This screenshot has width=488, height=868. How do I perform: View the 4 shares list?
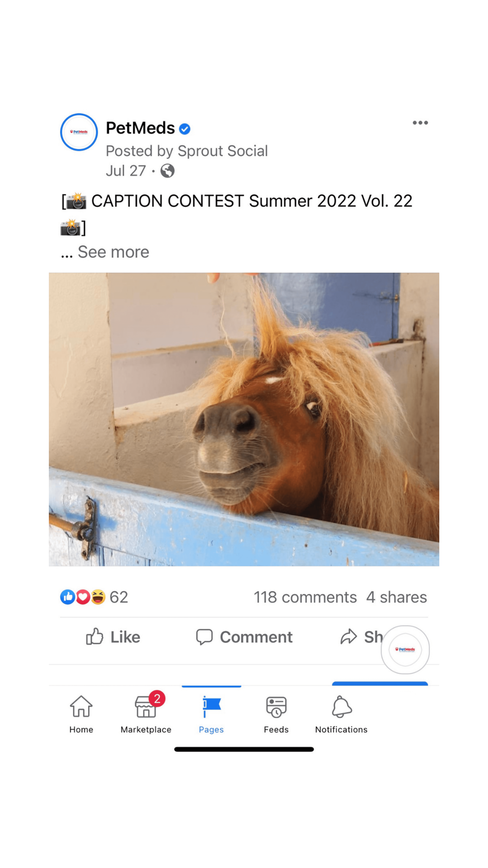(396, 597)
